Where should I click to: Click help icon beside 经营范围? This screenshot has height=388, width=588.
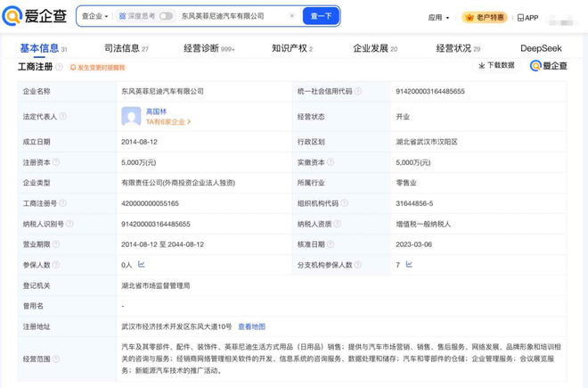coord(56,359)
